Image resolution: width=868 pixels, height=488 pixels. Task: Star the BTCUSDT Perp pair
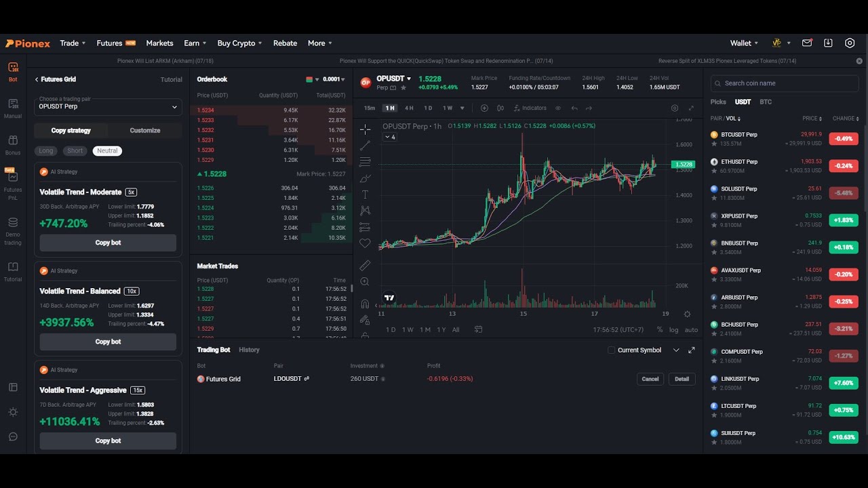click(714, 144)
